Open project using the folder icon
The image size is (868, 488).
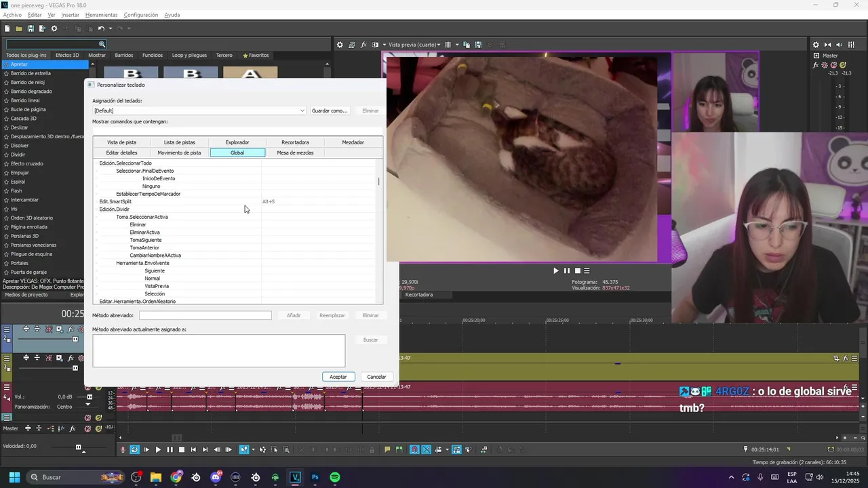point(19,28)
